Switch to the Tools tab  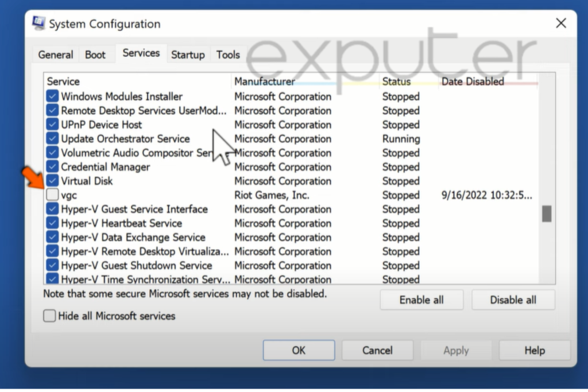[x=228, y=55]
